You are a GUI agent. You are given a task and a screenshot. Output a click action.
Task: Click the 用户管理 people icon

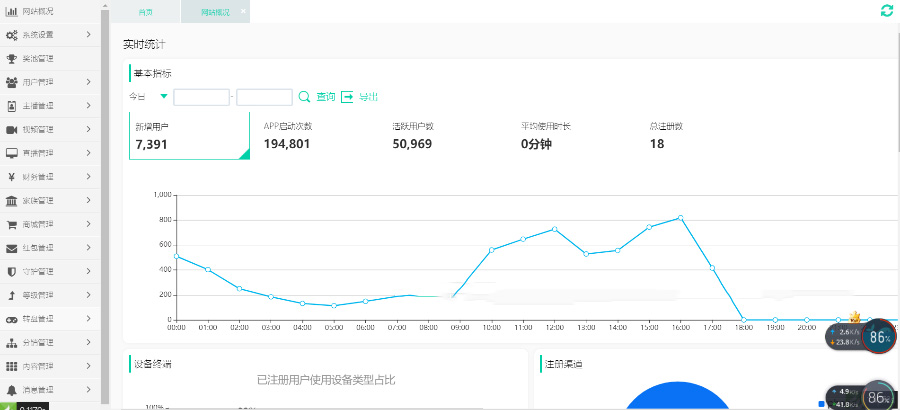point(11,82)
